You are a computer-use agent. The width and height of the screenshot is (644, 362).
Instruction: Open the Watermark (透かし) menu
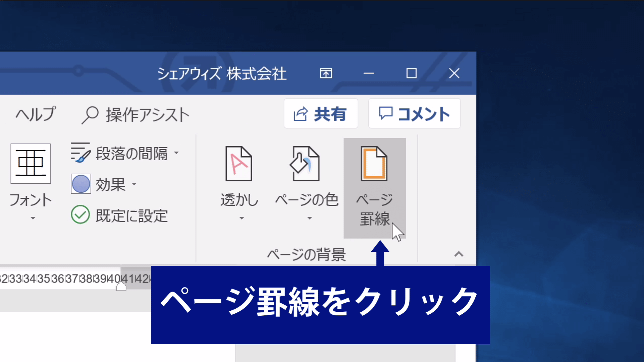pos(239,184)
